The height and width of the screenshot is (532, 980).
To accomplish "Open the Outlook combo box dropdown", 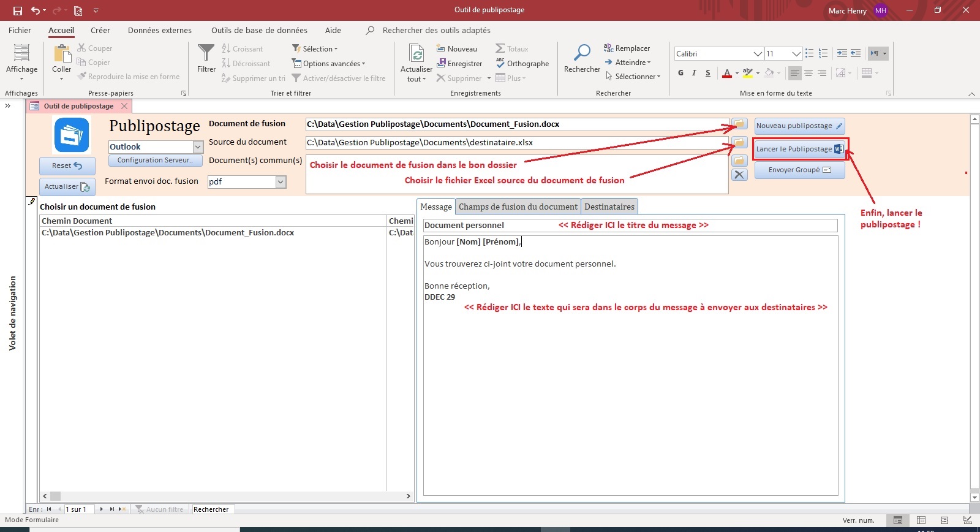I will (x=198, y=147).
